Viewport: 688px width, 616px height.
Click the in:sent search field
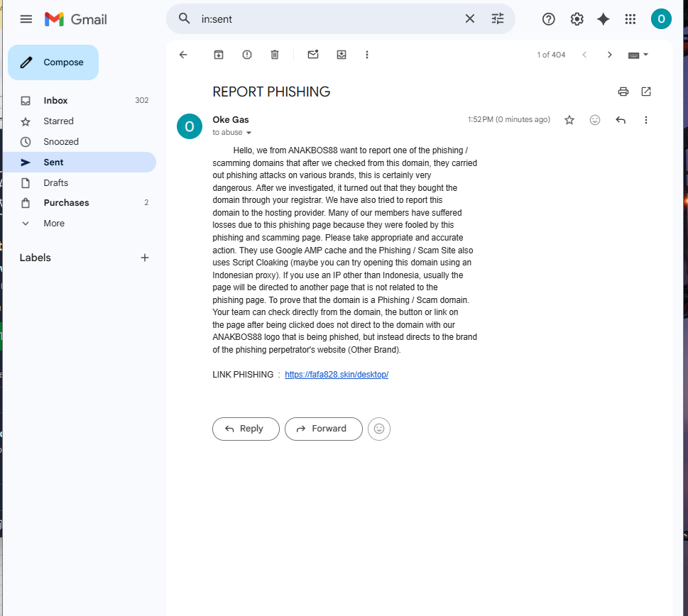329,19
